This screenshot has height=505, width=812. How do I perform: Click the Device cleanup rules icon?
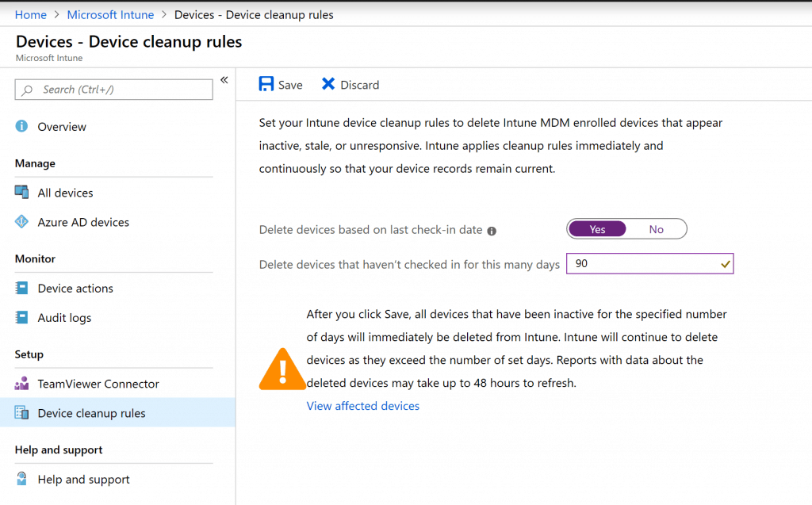pos(21,413)
